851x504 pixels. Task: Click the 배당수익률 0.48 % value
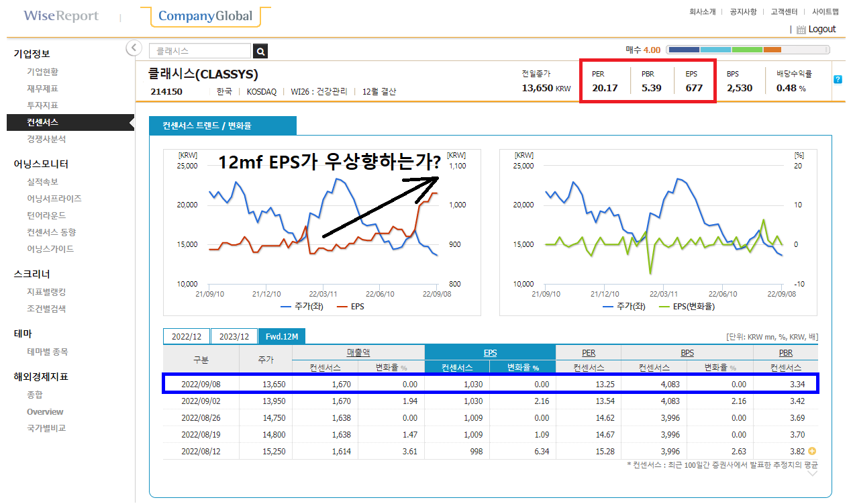tap(791, 88)
